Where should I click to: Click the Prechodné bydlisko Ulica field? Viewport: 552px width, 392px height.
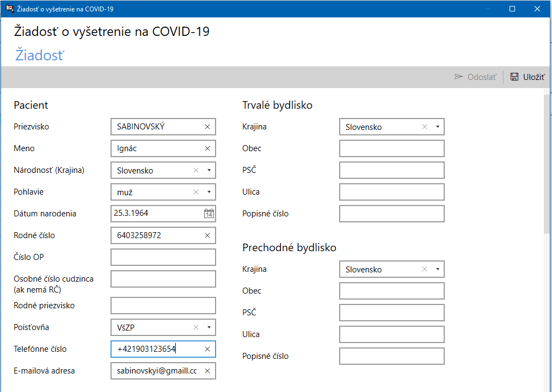tap(392, 334)
